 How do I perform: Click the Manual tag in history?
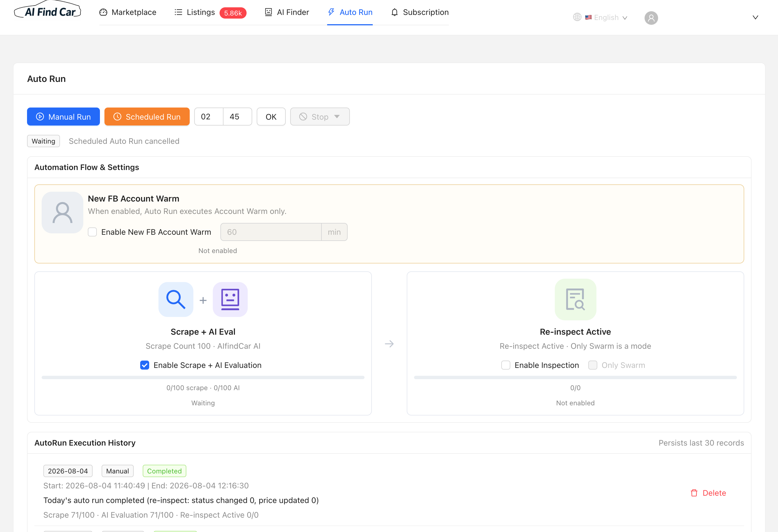tap(117, 471)
